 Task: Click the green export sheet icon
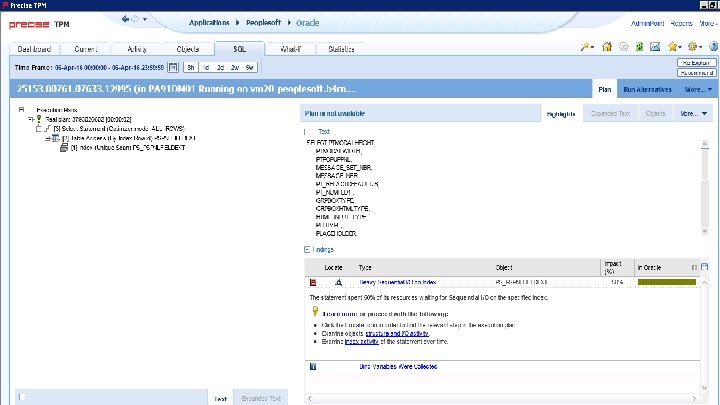pos(639,46)
